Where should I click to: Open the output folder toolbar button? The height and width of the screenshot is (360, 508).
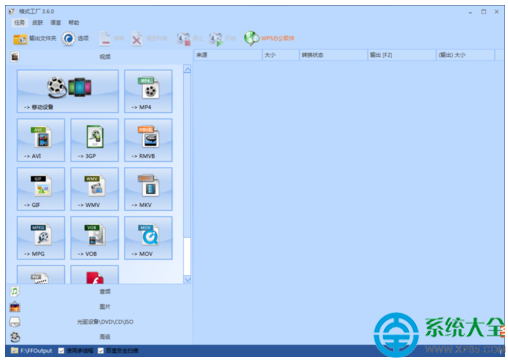[35, 39]
